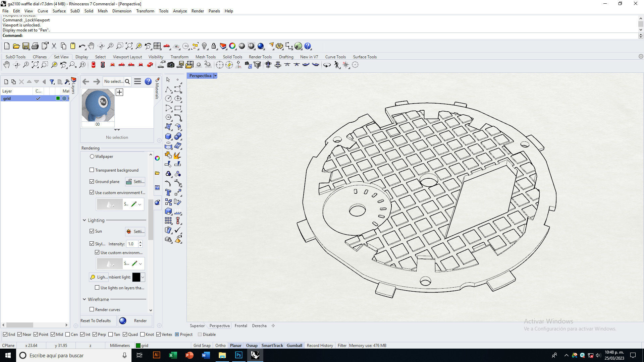Click the Explode tool icon
The image size is (644, 362).
click(x=178, y=155)
